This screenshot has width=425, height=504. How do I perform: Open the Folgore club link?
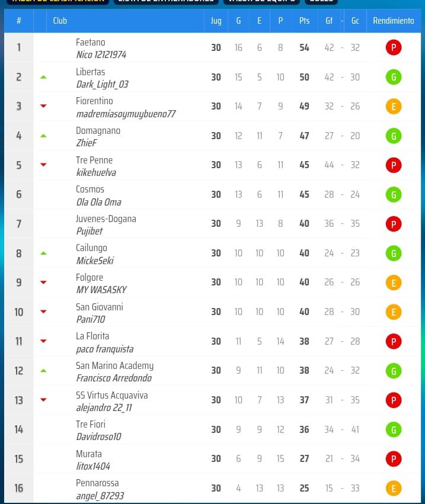90,277
